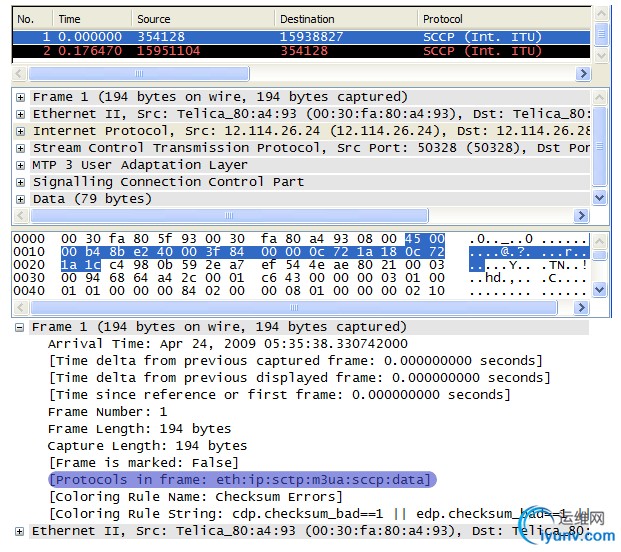Screen dimensions: 621x552
Task: Sort packets by the No. column header
Action: pyautogui.click(x=32, y=19)
